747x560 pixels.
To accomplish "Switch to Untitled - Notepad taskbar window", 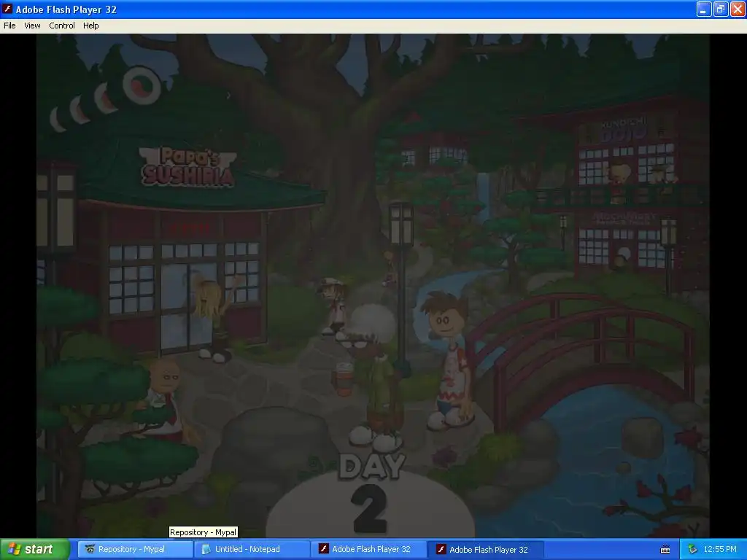I will (x=252, y=549).
